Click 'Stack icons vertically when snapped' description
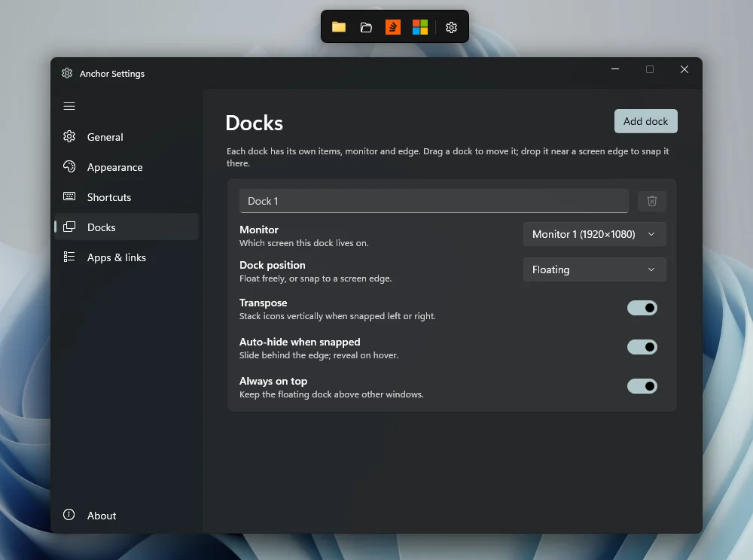 337,316
